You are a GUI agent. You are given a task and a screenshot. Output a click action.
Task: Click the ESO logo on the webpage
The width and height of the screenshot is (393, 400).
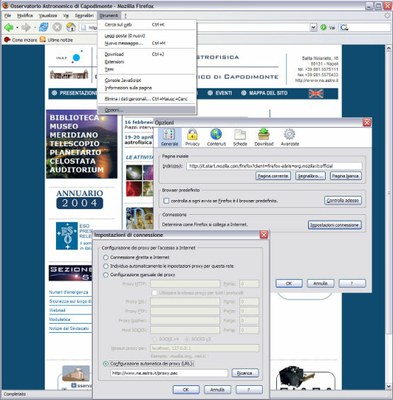click(x=67, y=236)
